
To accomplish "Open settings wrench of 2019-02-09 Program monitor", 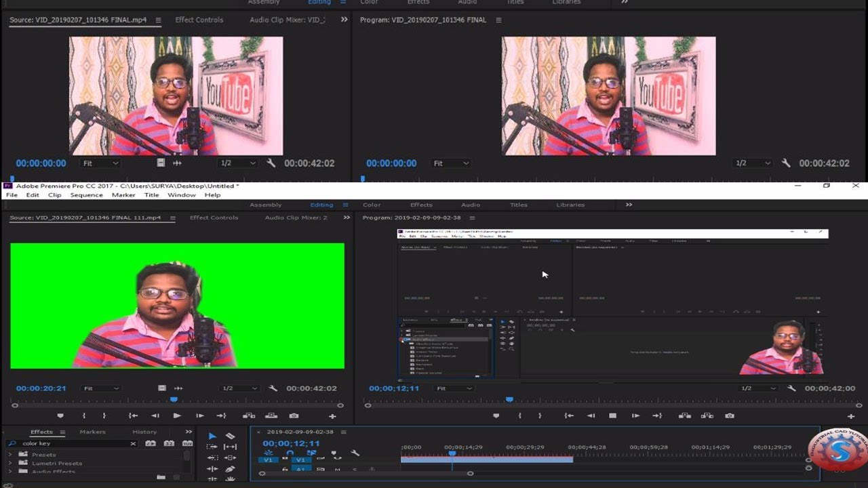I will point(791,388).
